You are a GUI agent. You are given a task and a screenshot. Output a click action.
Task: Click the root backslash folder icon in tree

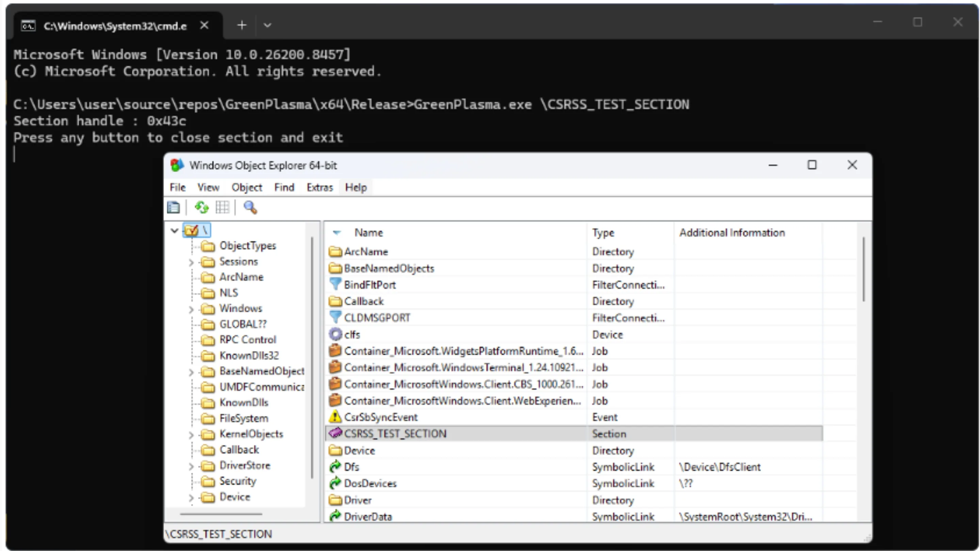[191, 230]
